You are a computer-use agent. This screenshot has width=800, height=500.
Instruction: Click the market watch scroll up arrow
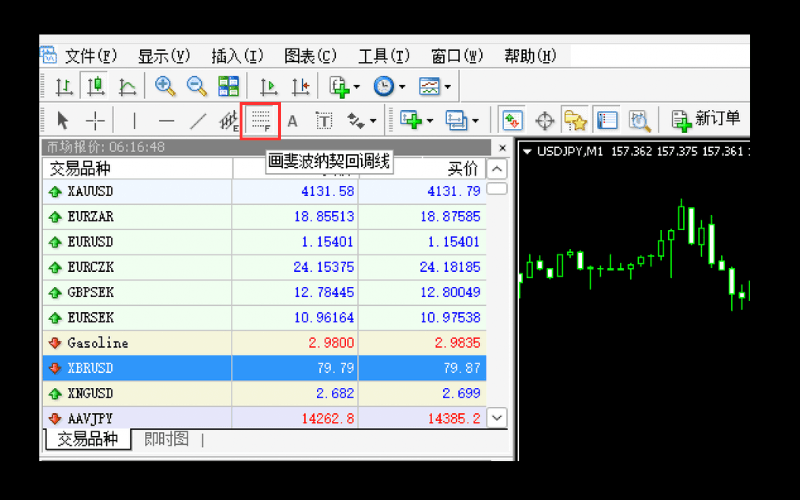coord(497,169)
